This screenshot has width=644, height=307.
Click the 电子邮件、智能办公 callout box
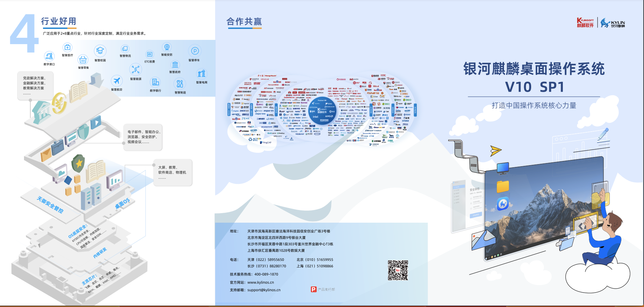click(x=143, y=137)
